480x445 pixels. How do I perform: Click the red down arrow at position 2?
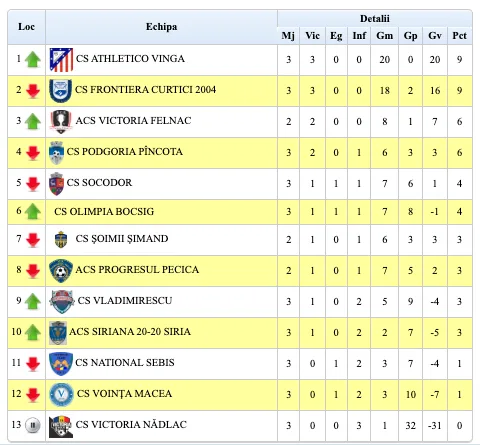(x=33, y=91)
